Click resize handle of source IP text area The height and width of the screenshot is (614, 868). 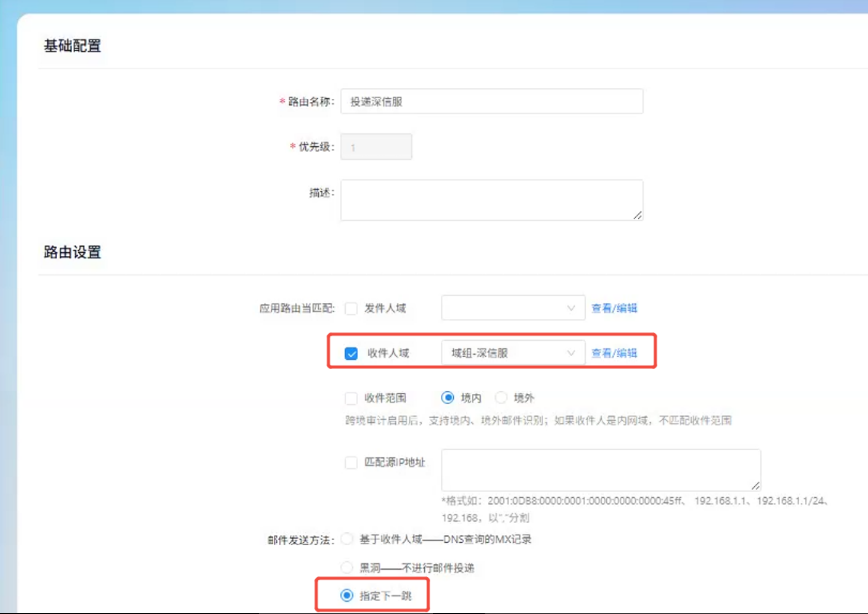point(755,485)
